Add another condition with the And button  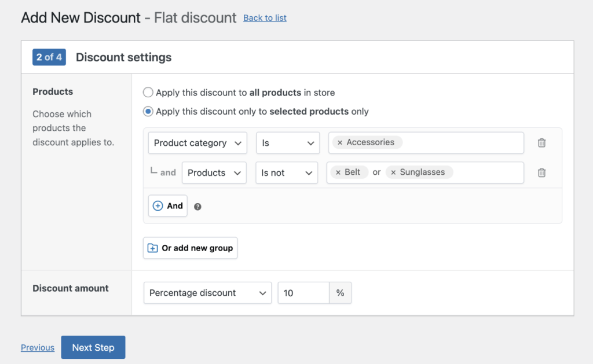(167, 205)
